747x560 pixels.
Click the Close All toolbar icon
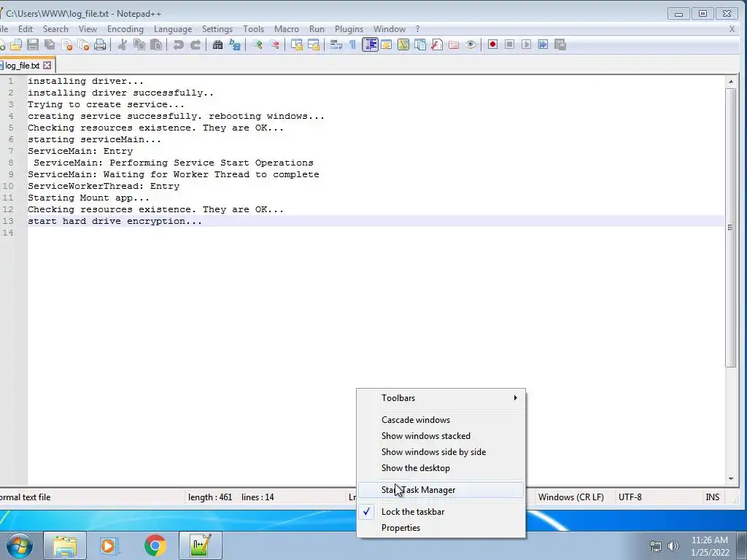pyautogui.click(x=84, y=44)
